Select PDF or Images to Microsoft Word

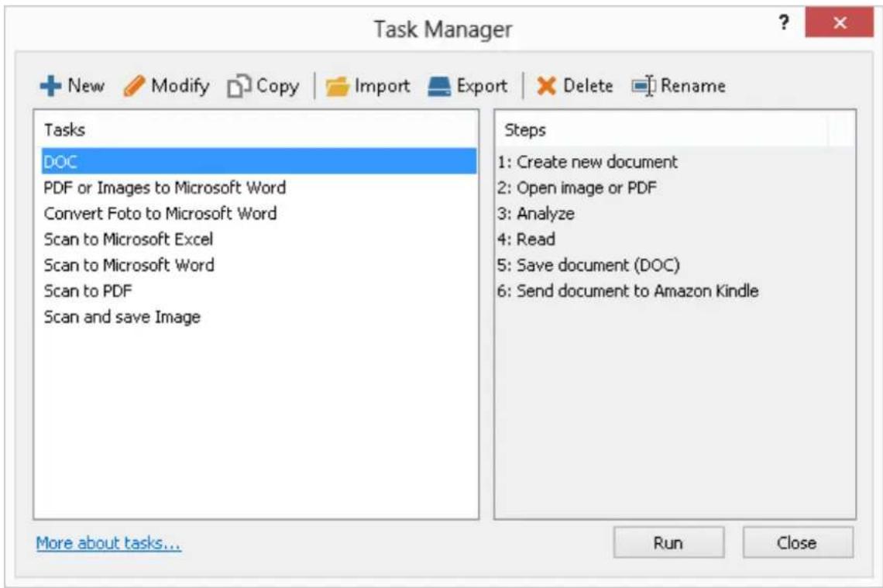(x=259, y=187)
